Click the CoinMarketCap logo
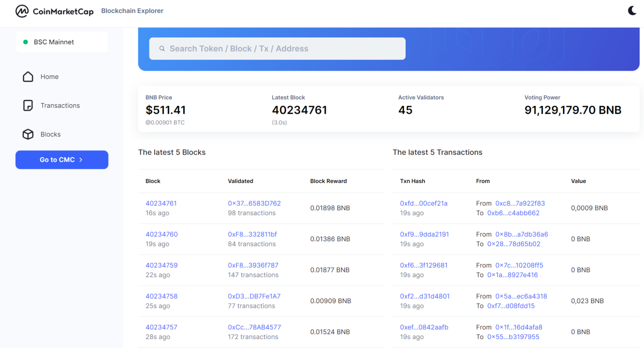 point(54,11)
